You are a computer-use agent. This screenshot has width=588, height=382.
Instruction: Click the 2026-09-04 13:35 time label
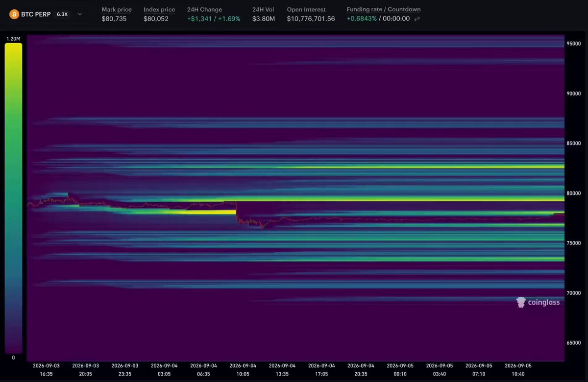pyautogui.click(x=282, y=370)
